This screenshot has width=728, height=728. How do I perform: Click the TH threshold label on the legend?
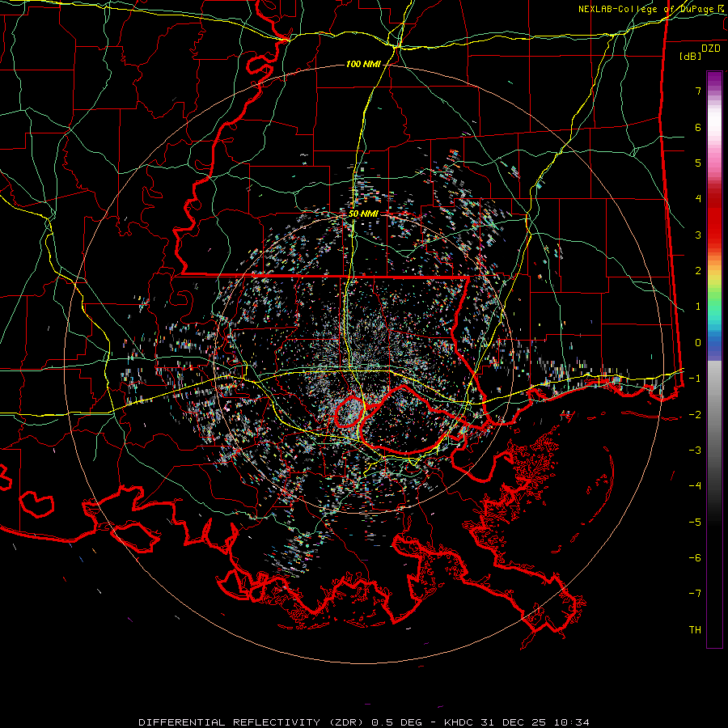pyautogui.click(x=695, y=629)
